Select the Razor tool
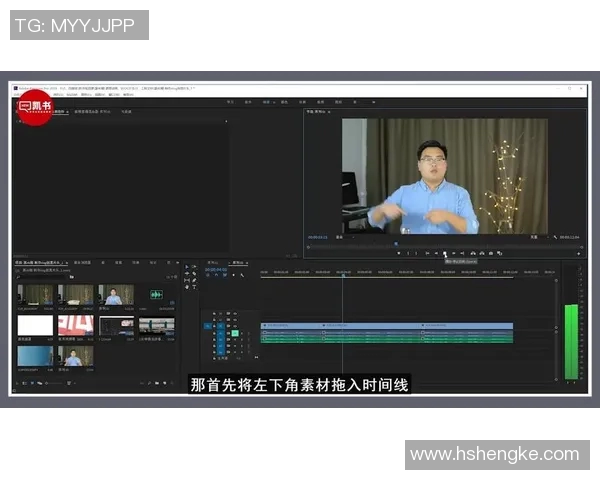 [x=194, y=274]
